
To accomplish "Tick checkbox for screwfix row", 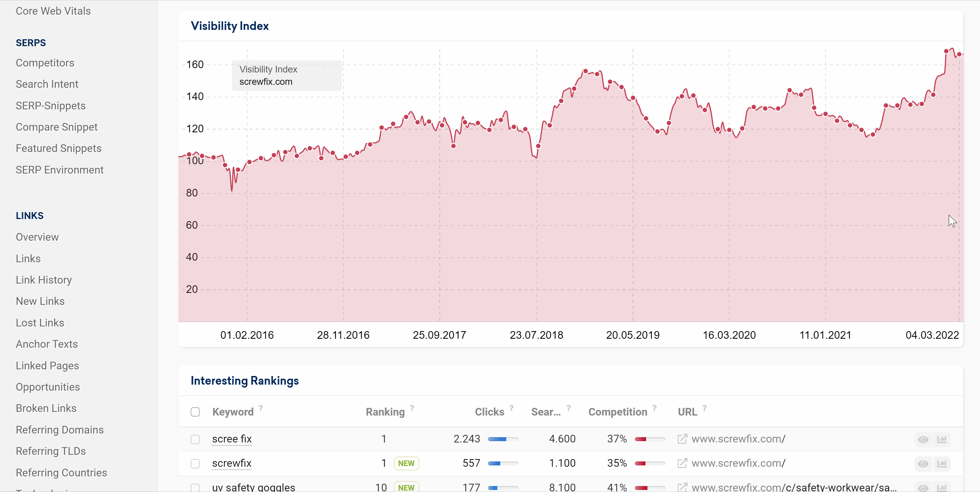I will point(195,464).
